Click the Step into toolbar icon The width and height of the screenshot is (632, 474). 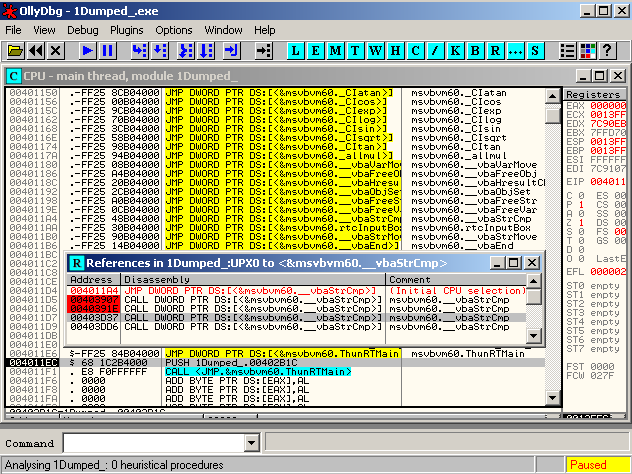coord(139,51)
